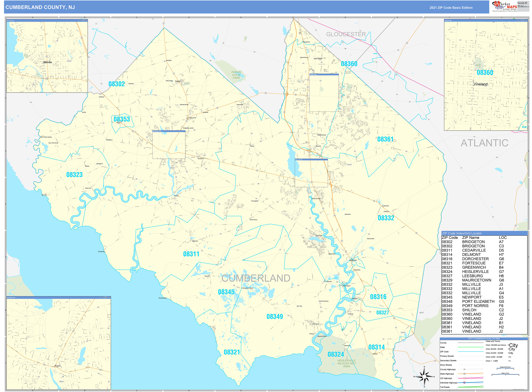Screen dimensions: 532x392
Task: Click the Secondary Streets legend label
Action: tap(448, 361)
